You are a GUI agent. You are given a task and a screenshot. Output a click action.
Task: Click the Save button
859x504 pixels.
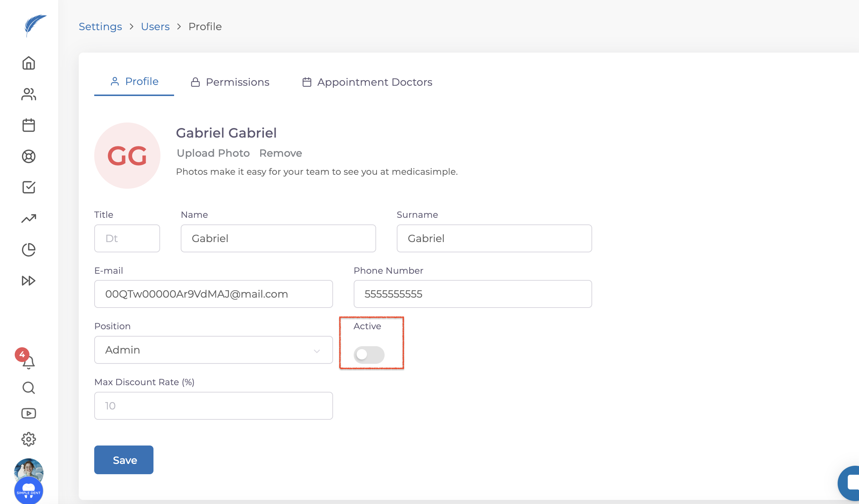(x=124, y=460)
